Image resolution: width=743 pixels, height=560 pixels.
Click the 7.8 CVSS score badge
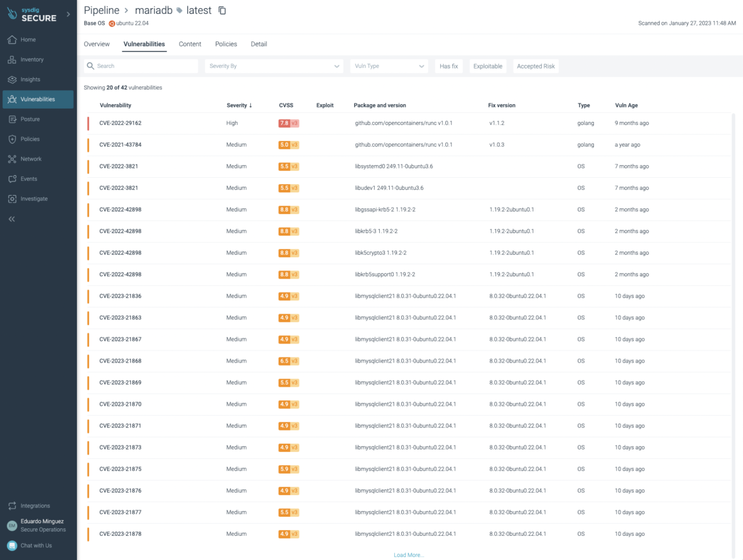click(x=288, y=123)
